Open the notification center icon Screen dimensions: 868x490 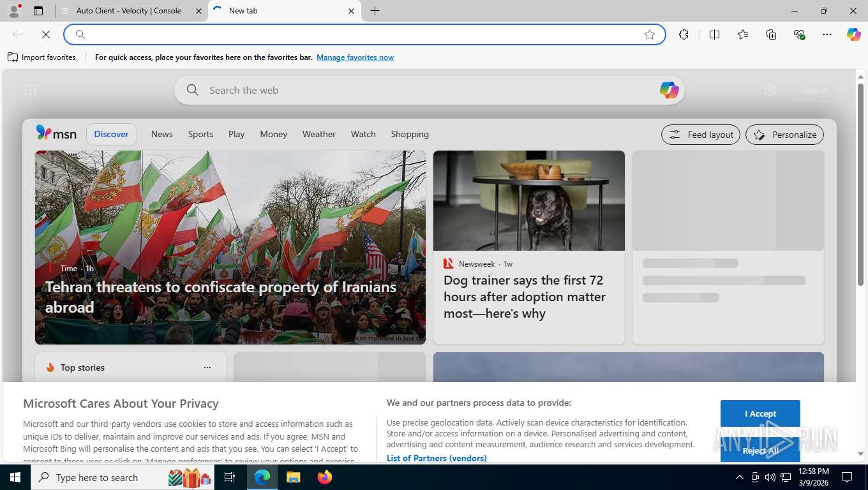pyautogui.click(x=847, y=477)
